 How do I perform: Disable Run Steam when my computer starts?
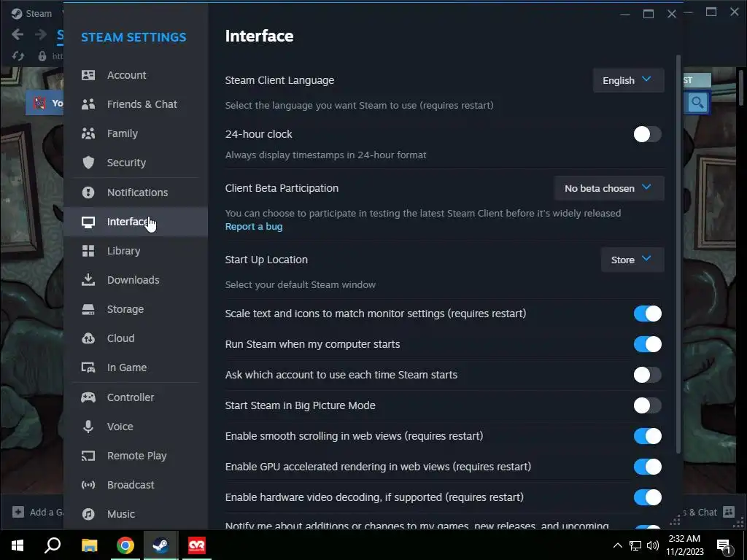[647, 344]
